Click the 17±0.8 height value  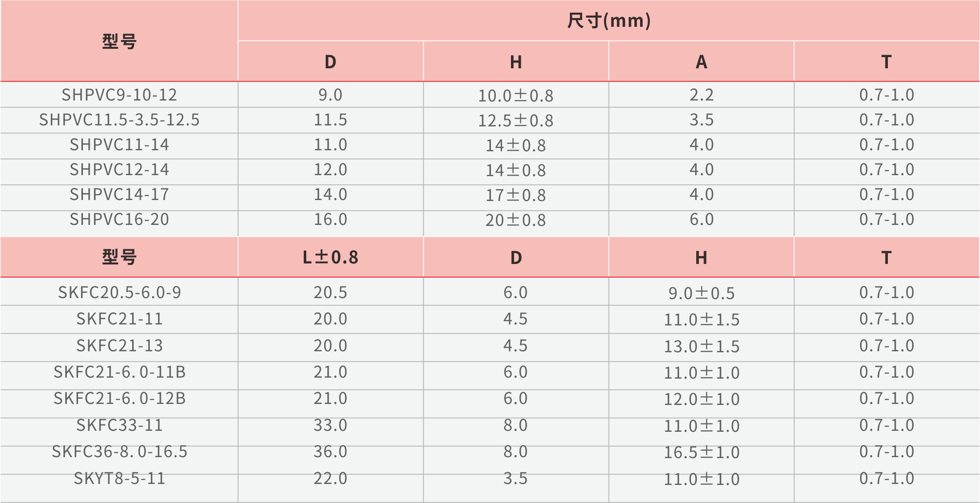(x=515, y=195)
